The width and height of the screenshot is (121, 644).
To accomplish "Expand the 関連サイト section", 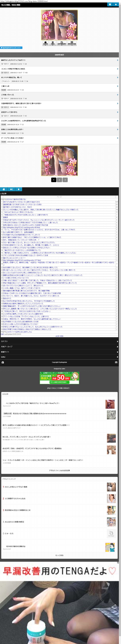I will click(59, 352).
